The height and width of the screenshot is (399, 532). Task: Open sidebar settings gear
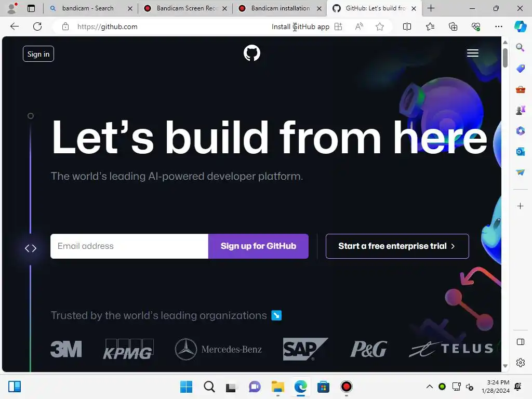coord(520,363)
